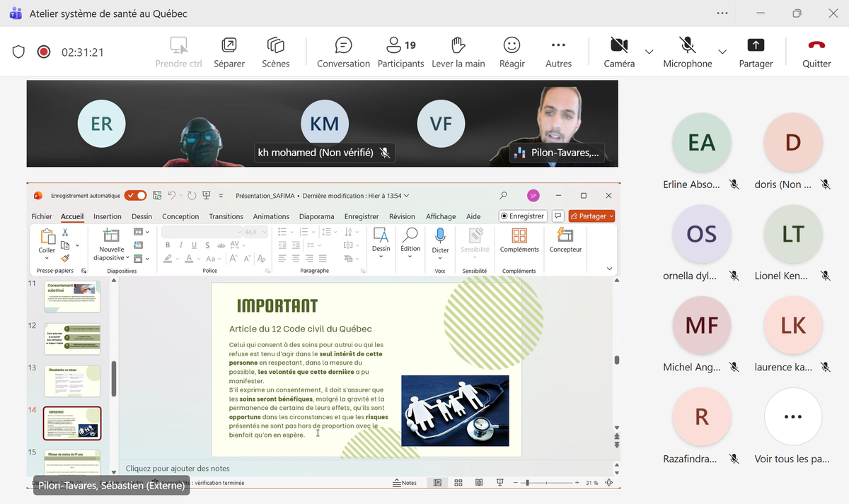
Task: Open the Scènes view option
Action: (275, 52)
